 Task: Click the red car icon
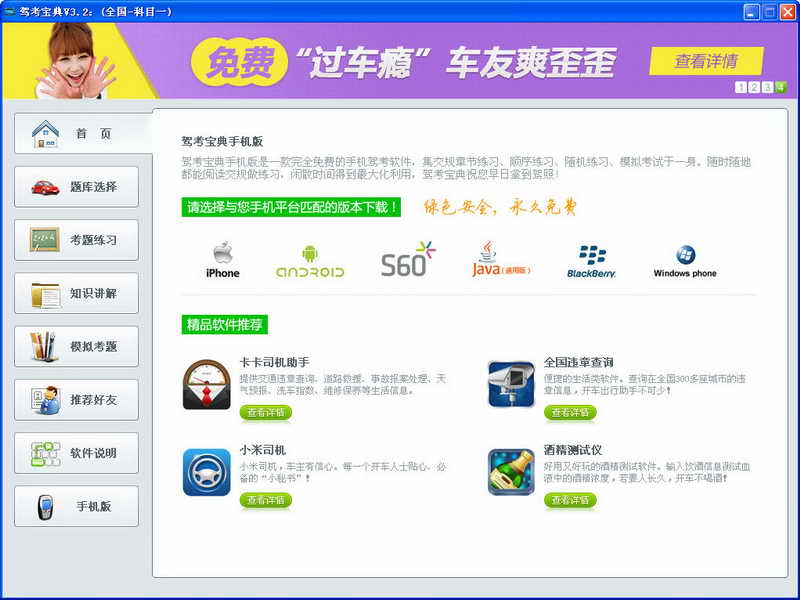coord(45,187)
